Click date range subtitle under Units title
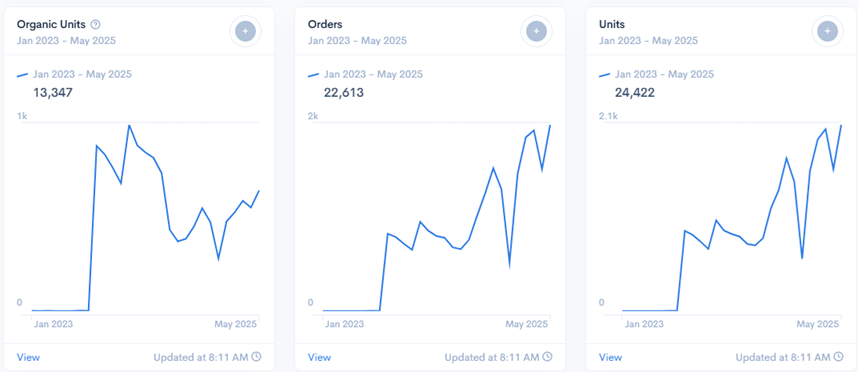The height and width of the screenshot is (372, 858). [648, 40]
